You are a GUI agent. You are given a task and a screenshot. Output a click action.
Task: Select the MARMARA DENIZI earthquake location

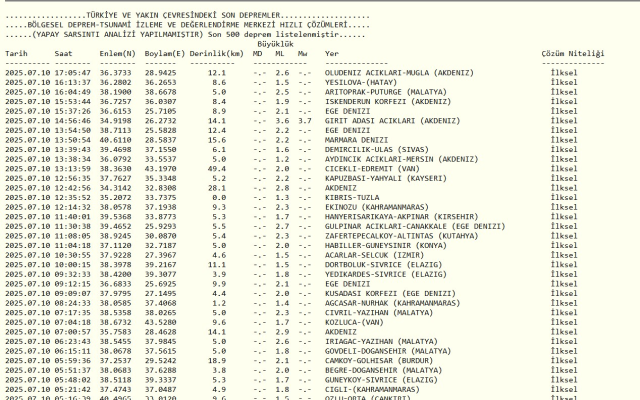click(x=357, y=139)
